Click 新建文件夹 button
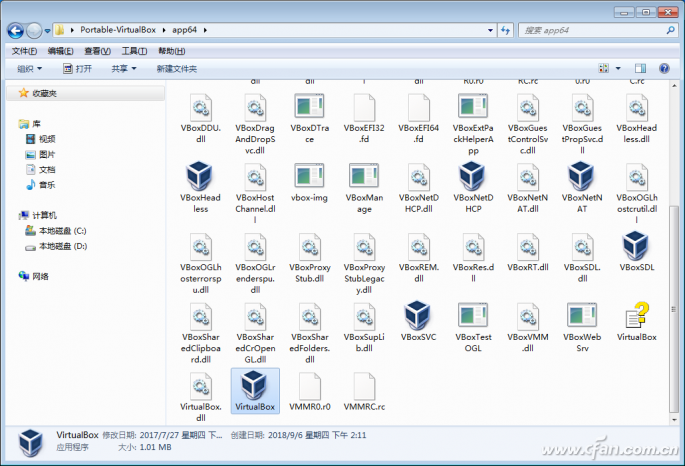 click(176, 69)
